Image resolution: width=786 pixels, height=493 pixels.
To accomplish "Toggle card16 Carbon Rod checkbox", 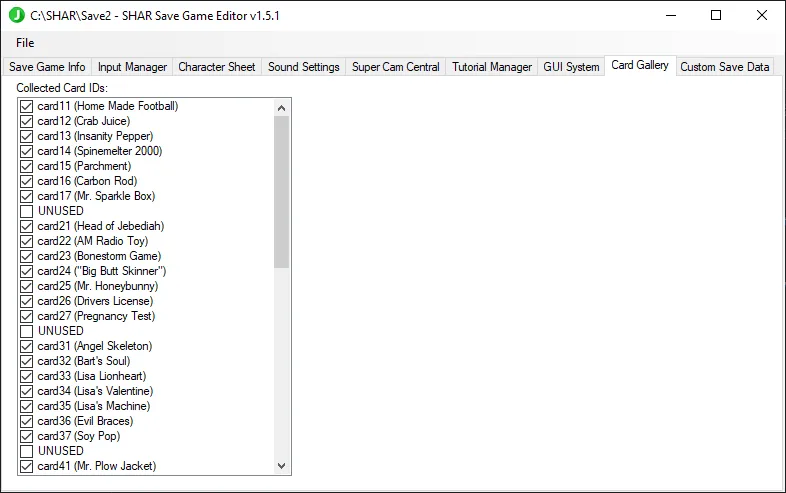I will [27, 181].
